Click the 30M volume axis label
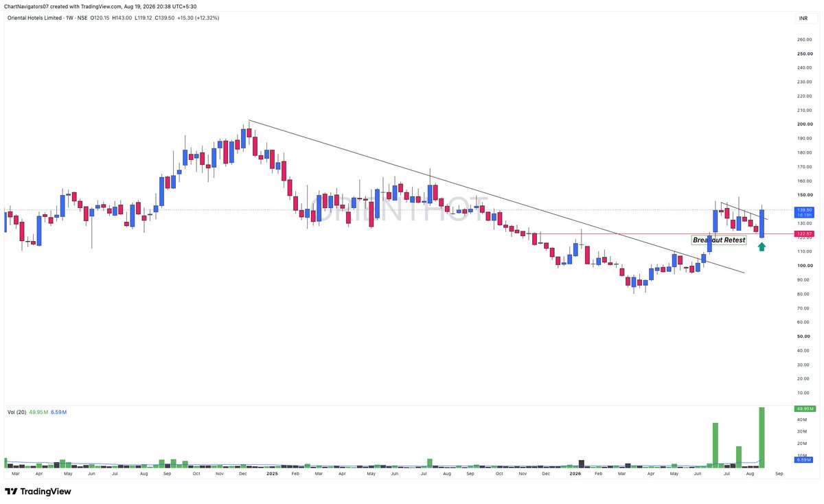824x504 pixels. pyautogui.click(x=801, y=431)
